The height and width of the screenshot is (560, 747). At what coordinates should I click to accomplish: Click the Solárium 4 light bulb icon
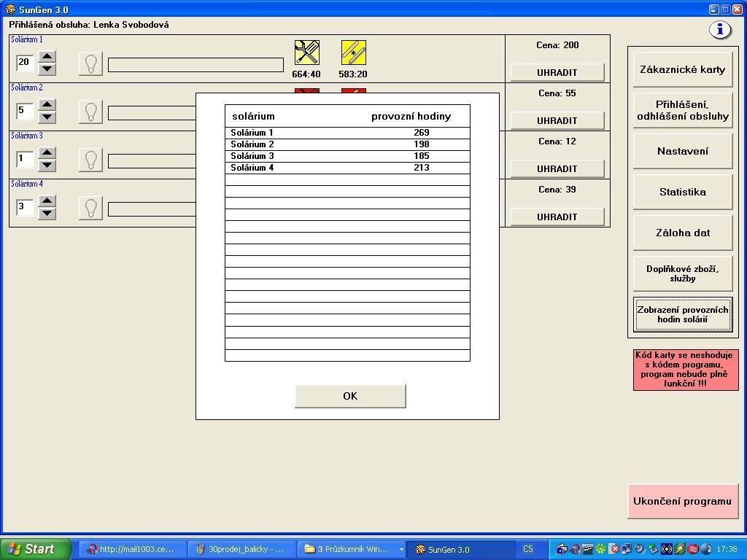coord(90,208)
